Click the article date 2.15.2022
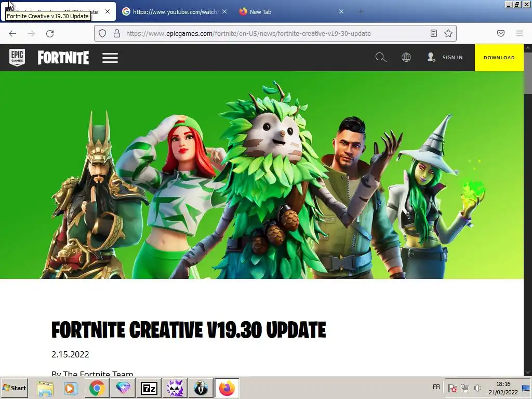Image resolution: width=532 pixels, height=399 pixels. coord(70,354)
